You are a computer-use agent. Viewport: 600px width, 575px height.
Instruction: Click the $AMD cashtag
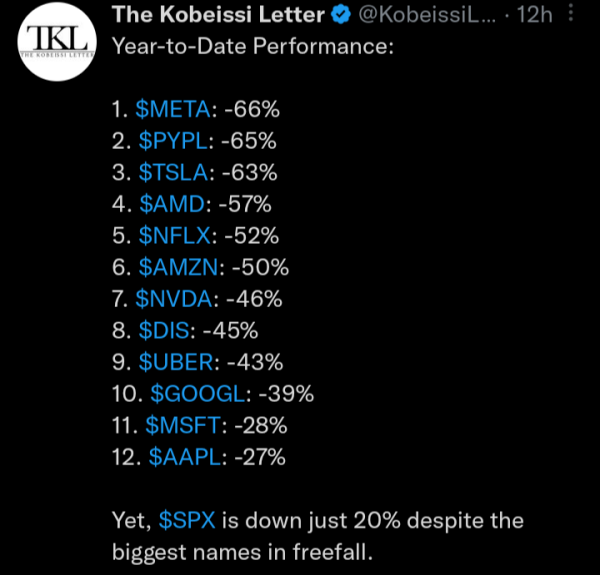pyautogui.click(x=172, y=204)
